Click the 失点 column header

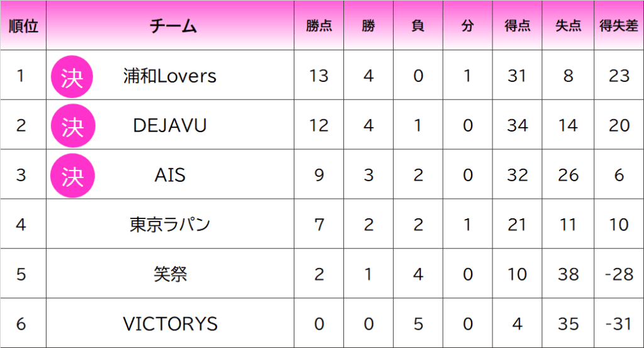(x=568, y=26)
